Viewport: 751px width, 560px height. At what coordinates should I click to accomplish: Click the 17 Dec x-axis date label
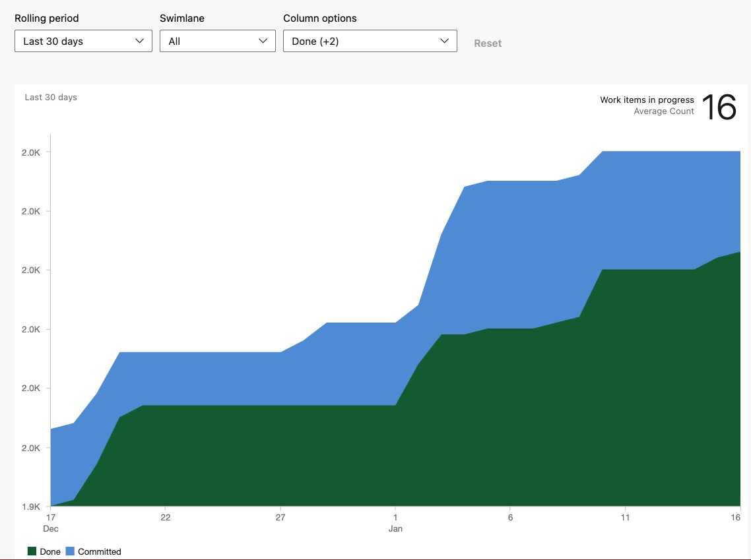click(51, 522)
